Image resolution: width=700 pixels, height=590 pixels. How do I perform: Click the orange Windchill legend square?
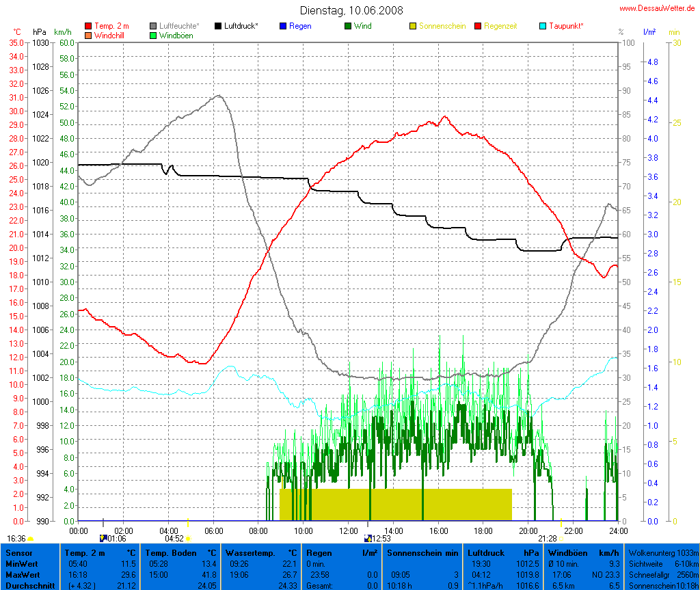88,35
